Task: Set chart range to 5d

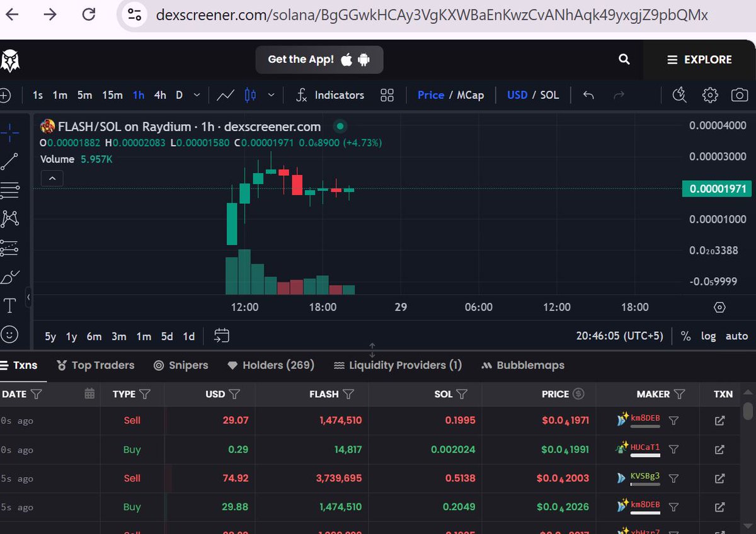Action: tap(167, 336)
